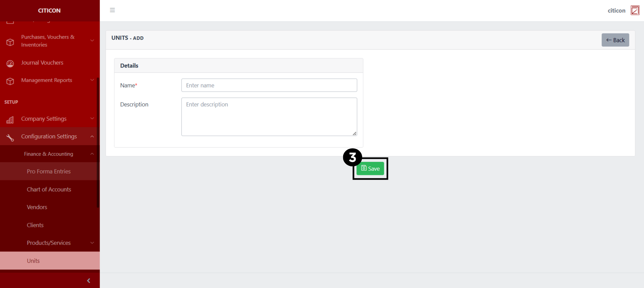
Task: Expand the Company Settings chevron
Action: 92,119
